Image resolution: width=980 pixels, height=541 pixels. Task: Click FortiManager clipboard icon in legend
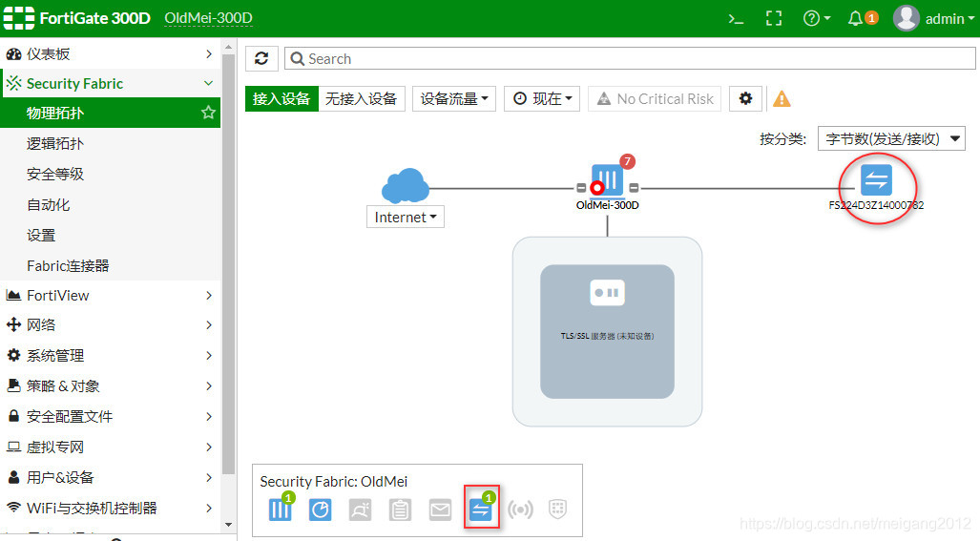point(400,510)
